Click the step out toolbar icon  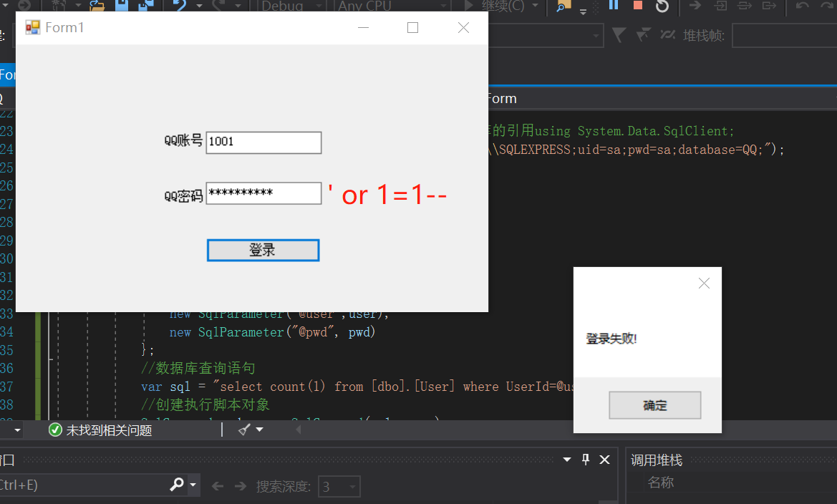(x=769, y=6)
